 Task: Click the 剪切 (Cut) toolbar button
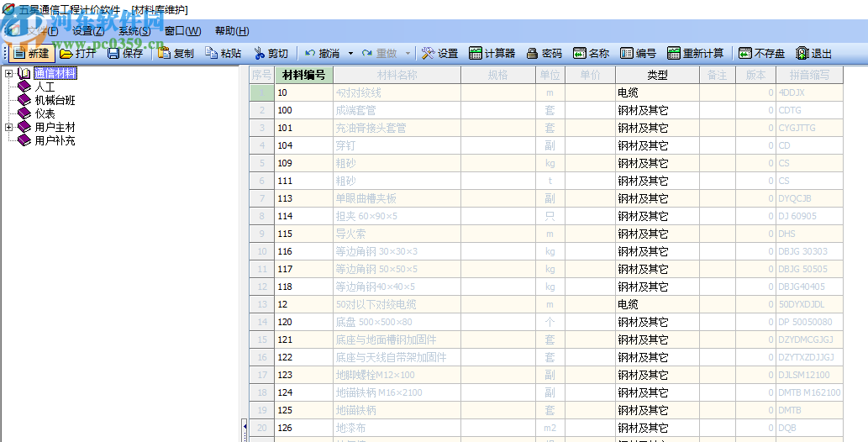(271, 53)
